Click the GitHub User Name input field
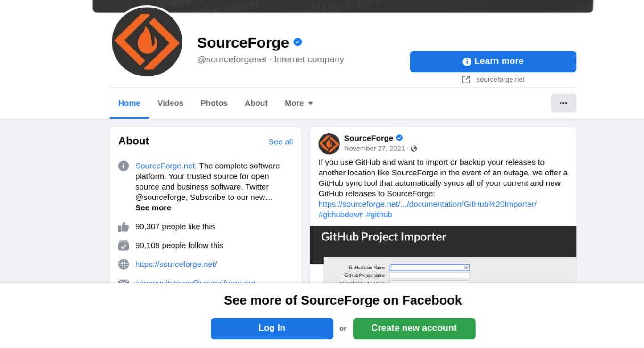 429,267
